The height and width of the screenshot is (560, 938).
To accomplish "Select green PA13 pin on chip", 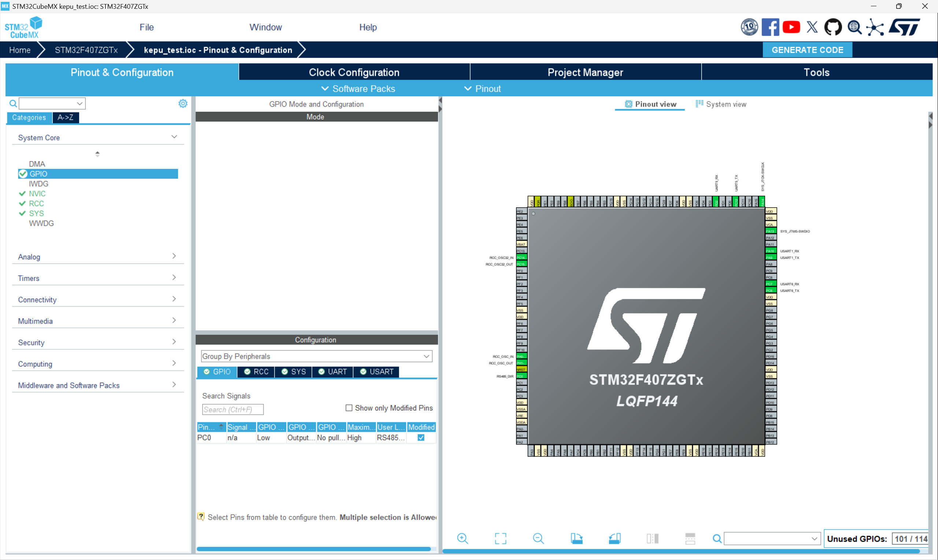I will (770, 231).
